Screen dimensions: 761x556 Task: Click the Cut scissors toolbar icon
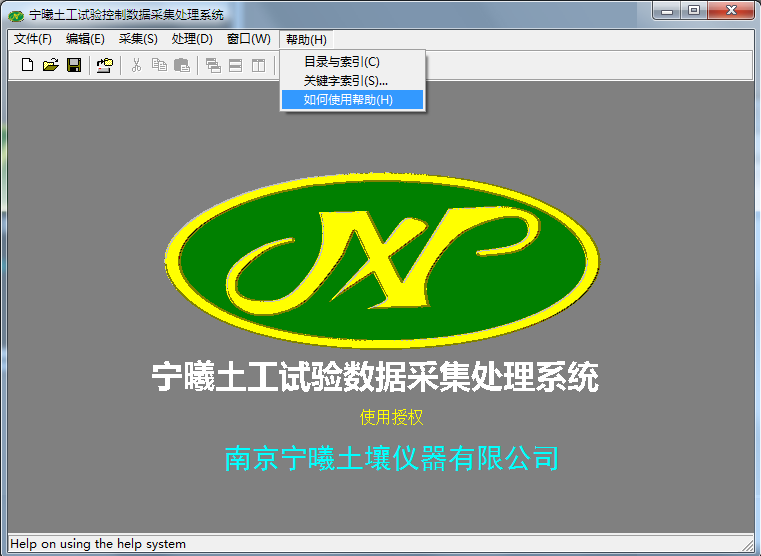tap(136, 65)
